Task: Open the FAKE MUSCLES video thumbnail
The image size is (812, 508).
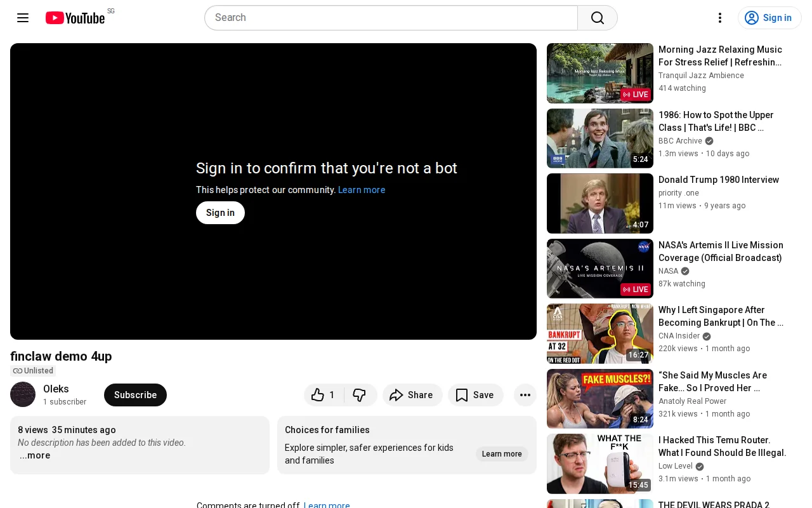Action: pyautogui.click(x=600, y=399)
